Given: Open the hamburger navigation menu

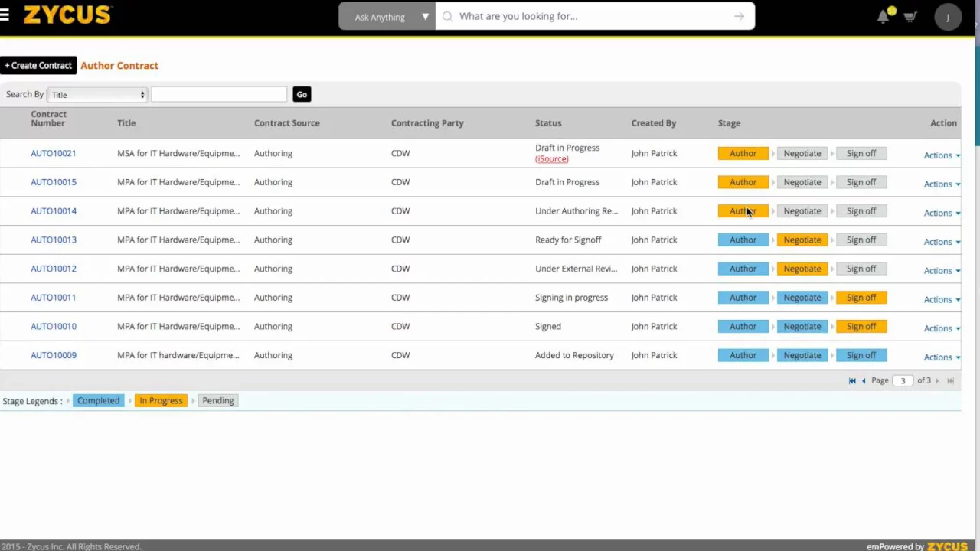Looking at the screenshot, I should pos(5,15).
